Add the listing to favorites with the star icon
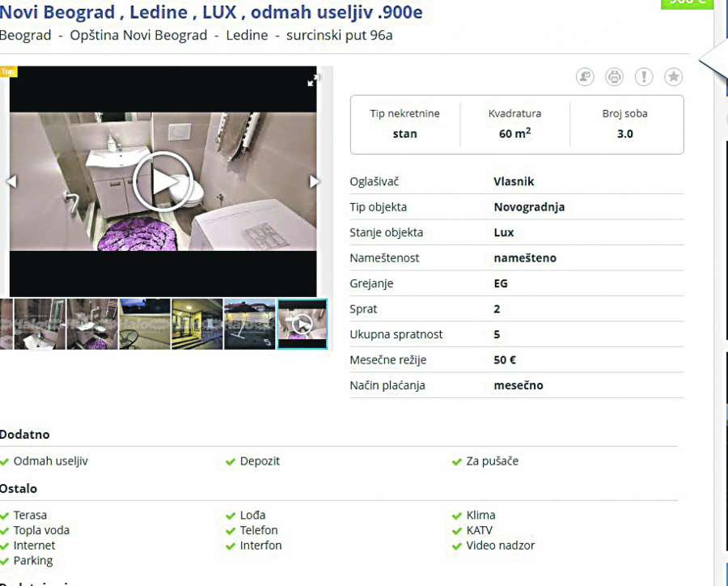Screen dimensions: 728x586 673,77
